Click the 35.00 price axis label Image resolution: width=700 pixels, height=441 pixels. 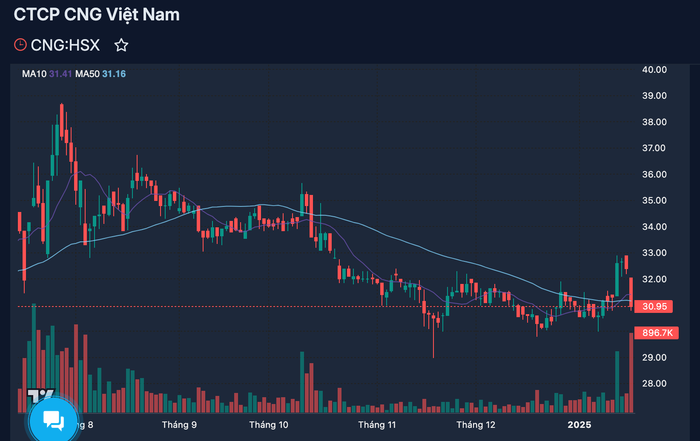(x=654, y=200)
